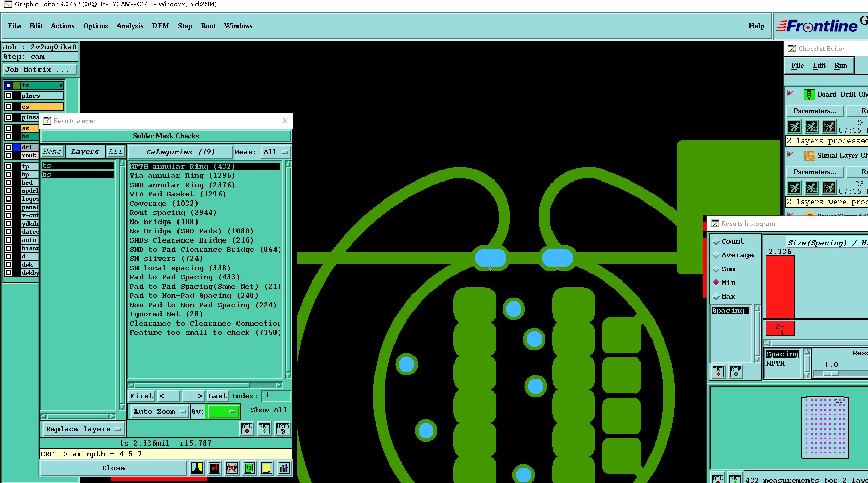
Task: Select 'Via annular Ring (1296)' category
Action: click(x=182, y=176)
